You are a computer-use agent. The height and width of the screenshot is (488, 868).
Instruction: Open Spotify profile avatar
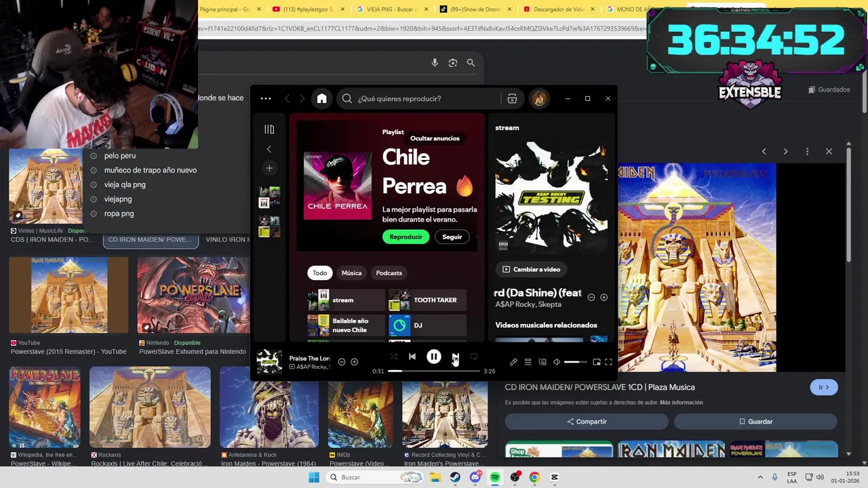[x=539, y=98]
